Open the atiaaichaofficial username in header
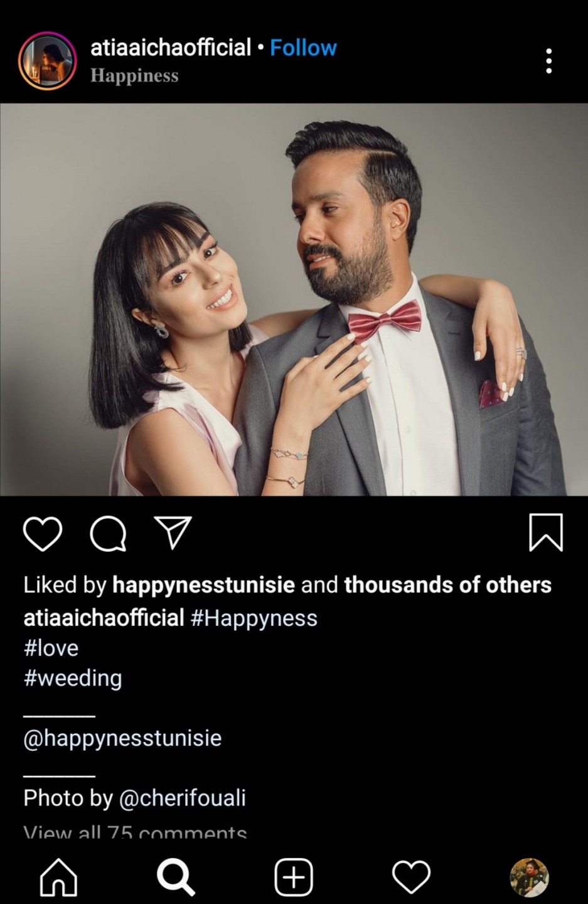588x904 pixels. (171, 48)
